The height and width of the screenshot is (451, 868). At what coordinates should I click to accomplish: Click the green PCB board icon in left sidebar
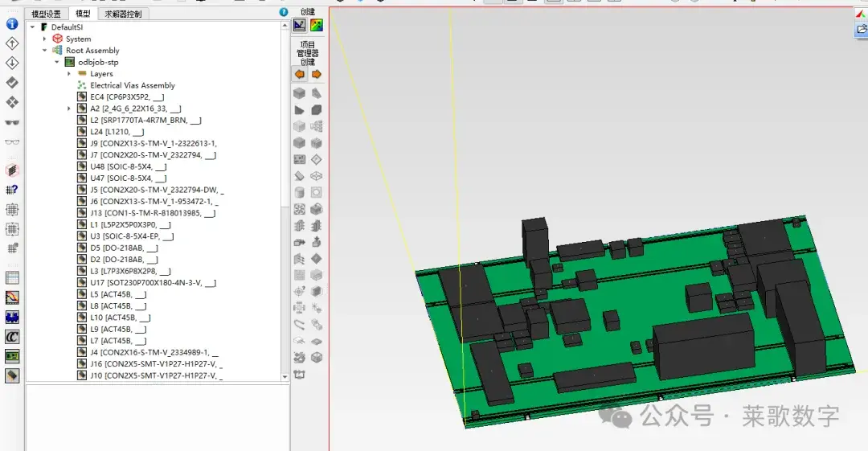point(12,356)
